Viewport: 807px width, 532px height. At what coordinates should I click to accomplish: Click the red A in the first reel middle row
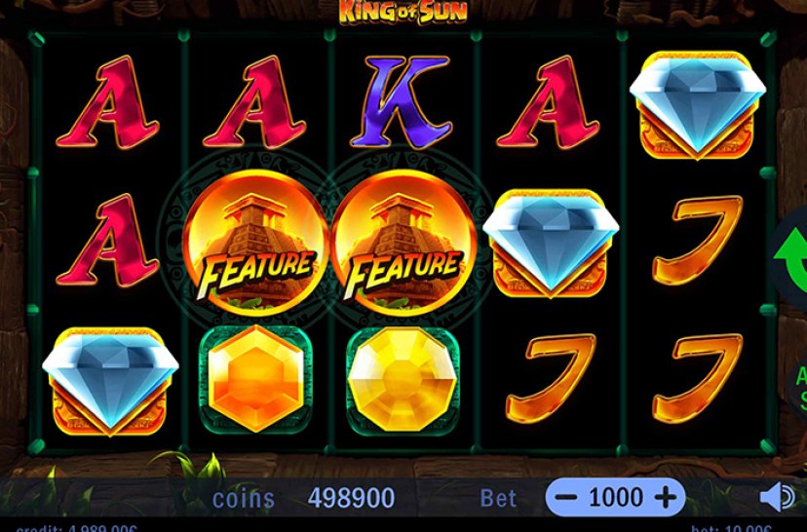click(107, 240)
